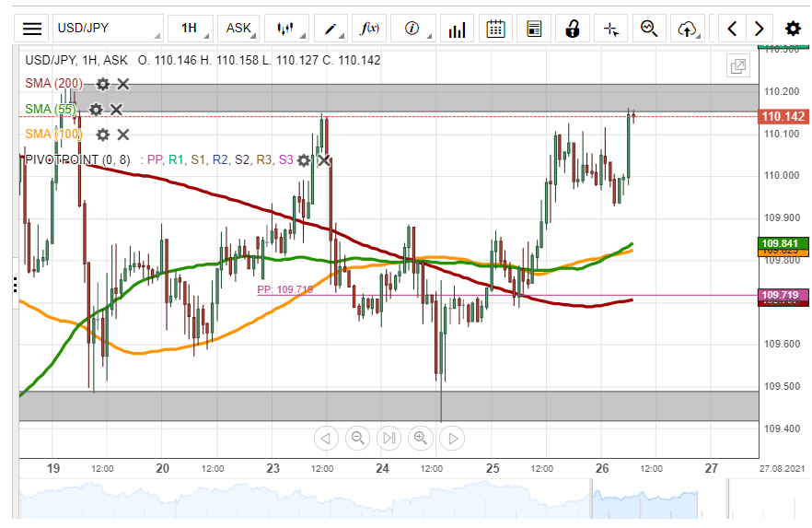The height and width of the screenshot is (528, 812).
Task: Zoom out with the chart minus magnifier
Action: [357, 438]
